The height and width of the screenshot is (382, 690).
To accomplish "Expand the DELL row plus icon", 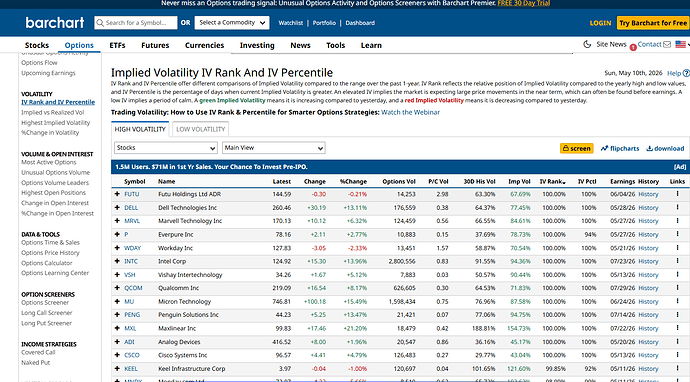I will (x=117, y=207).
